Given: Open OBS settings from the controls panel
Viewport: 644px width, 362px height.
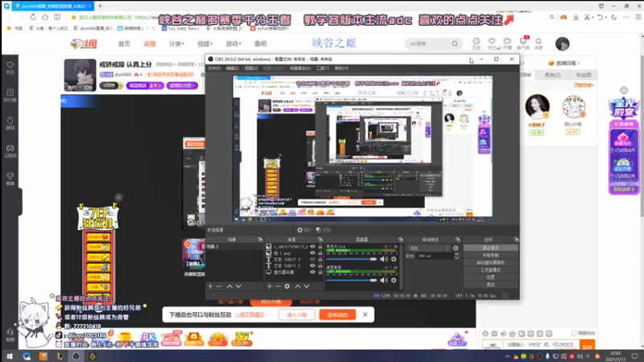Looking at the screenshot, I should point(491,278).
